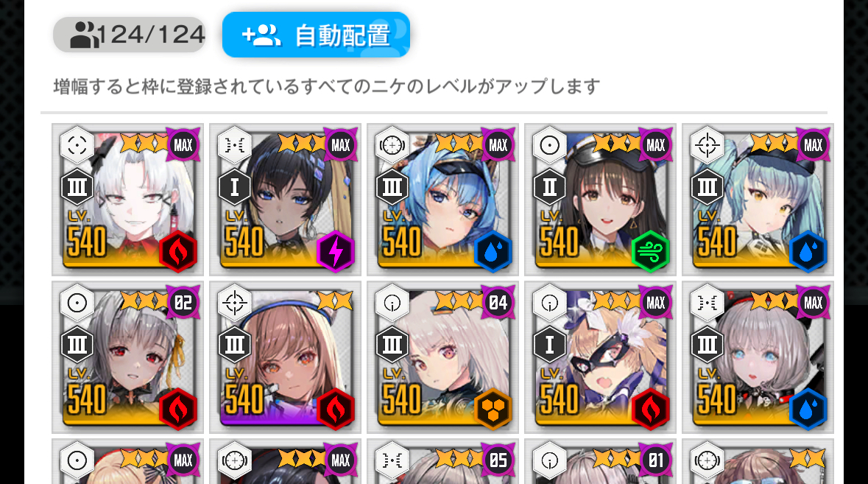The image size is (868, 484).
Task: Click the 05 limit-break badge
Action: (x=498, y=460)
